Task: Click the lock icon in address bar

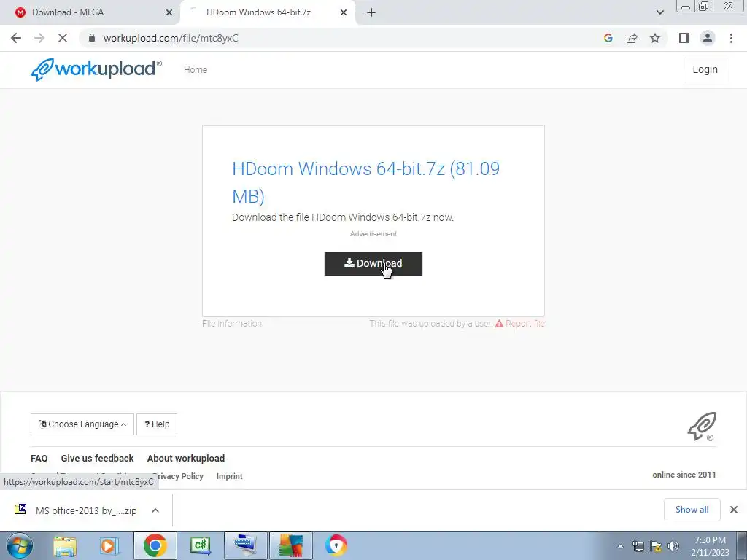Action: click(x=92, y=38)
